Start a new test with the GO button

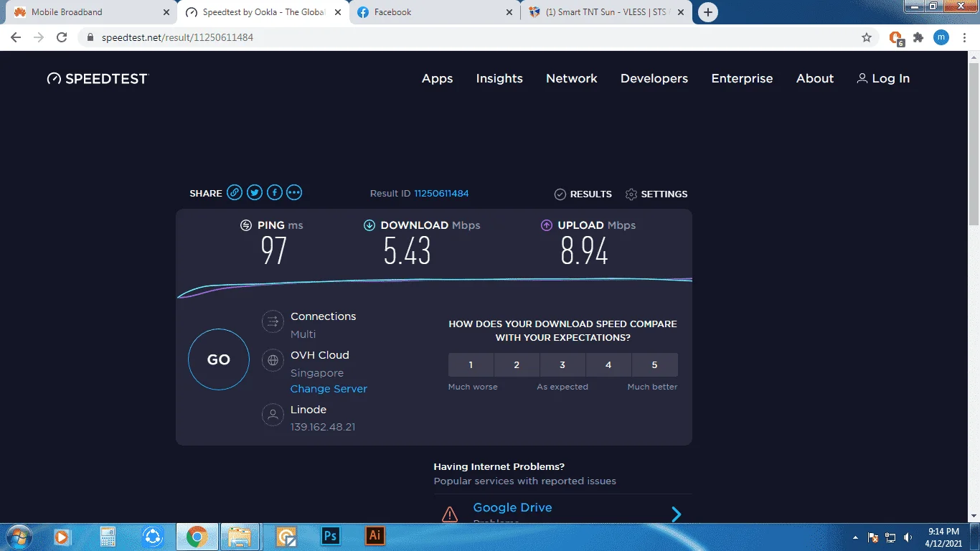[219, 359]
